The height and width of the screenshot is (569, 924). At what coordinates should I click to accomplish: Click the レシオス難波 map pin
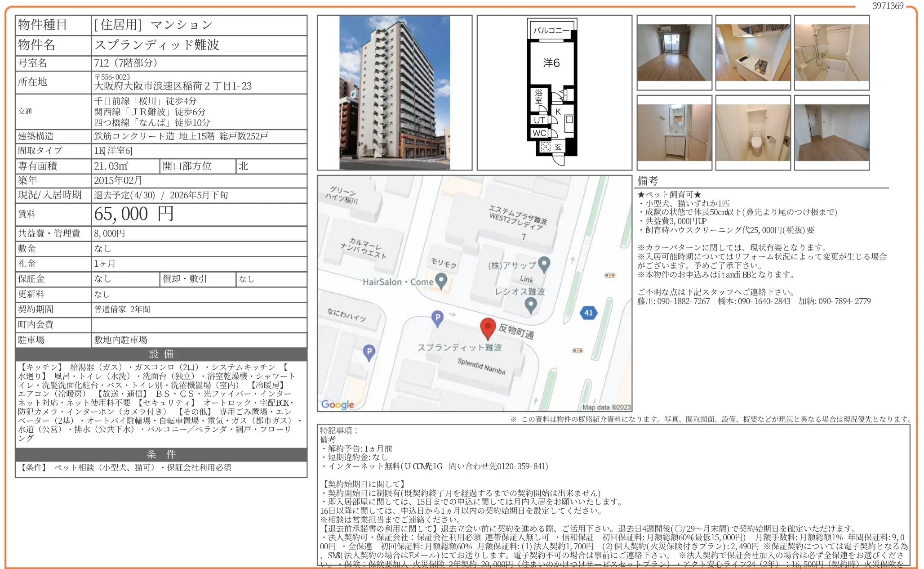[x=531, y=305]
